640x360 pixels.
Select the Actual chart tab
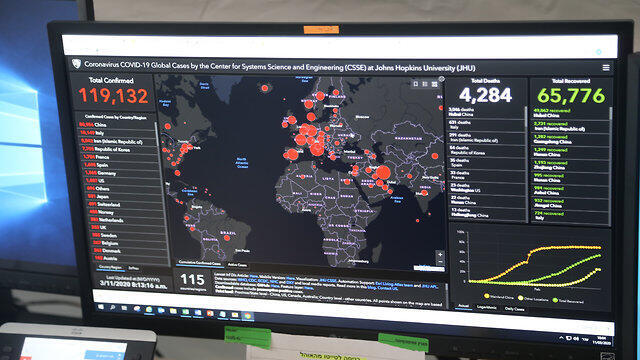(463, 306)
